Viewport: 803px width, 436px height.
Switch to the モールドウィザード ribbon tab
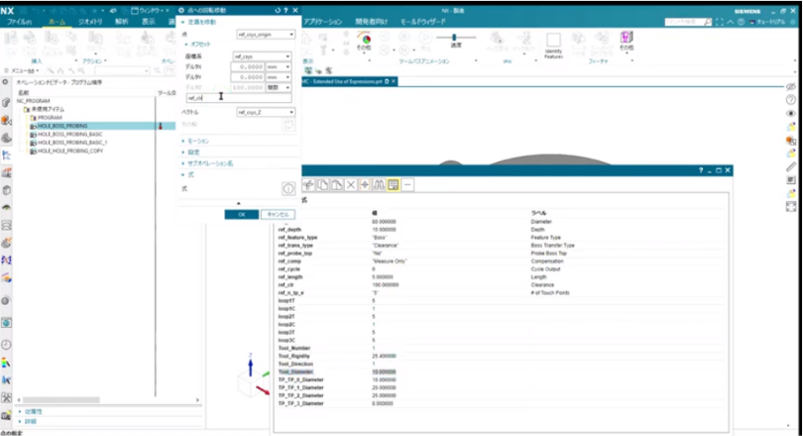(x=422, y=22)
